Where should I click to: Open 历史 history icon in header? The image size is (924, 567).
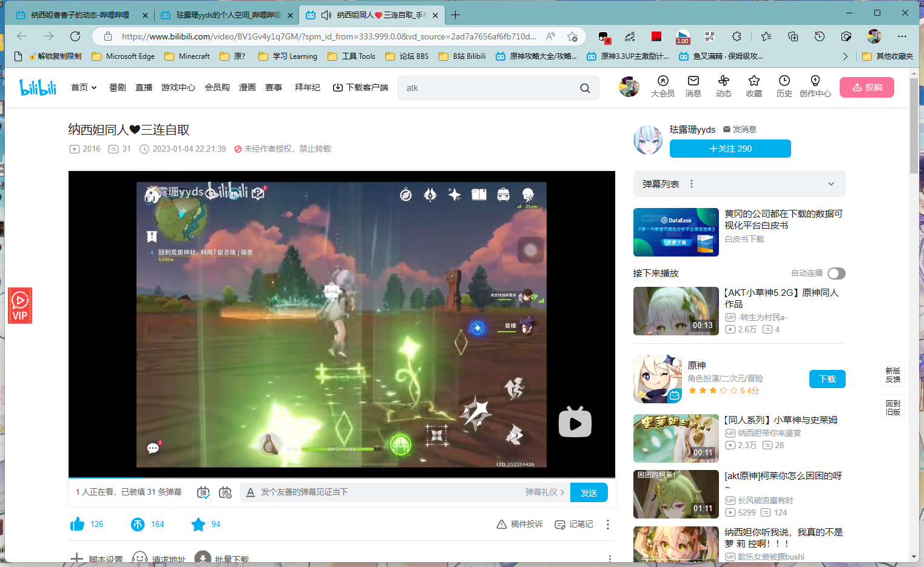click(784, 81)
